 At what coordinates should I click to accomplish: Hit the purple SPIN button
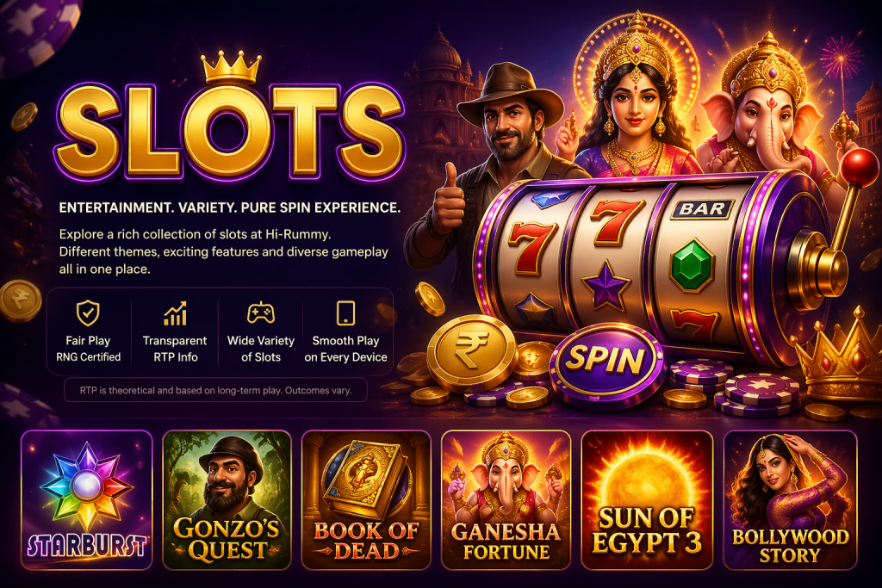[606, 362]
